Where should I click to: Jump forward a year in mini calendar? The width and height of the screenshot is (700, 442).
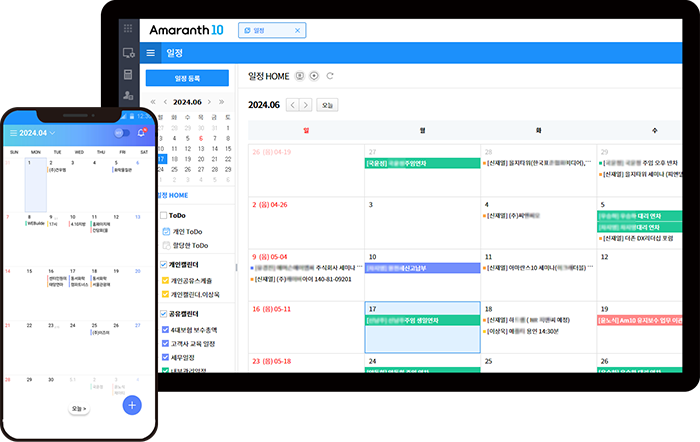pyautogui.click(x=221, y=102)
